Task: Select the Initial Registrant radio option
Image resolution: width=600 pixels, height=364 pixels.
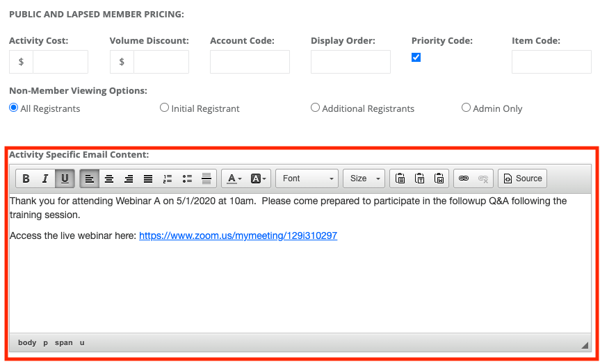Action: 164,108
